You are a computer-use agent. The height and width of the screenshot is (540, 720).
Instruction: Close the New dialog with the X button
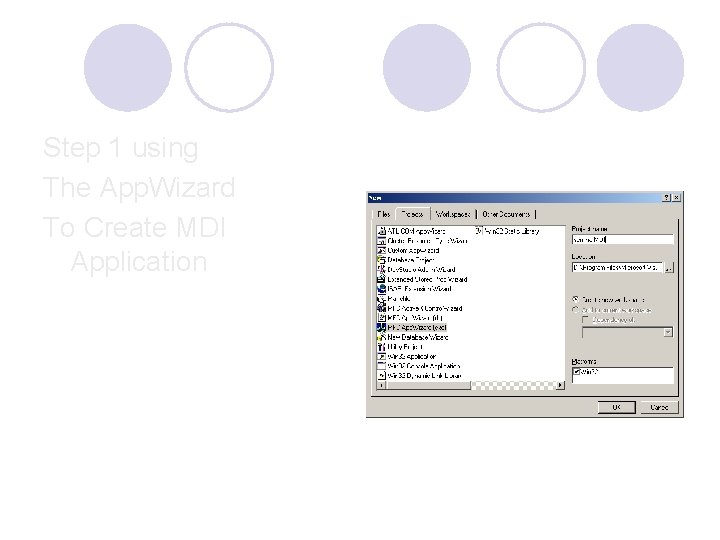pos(676,197)
